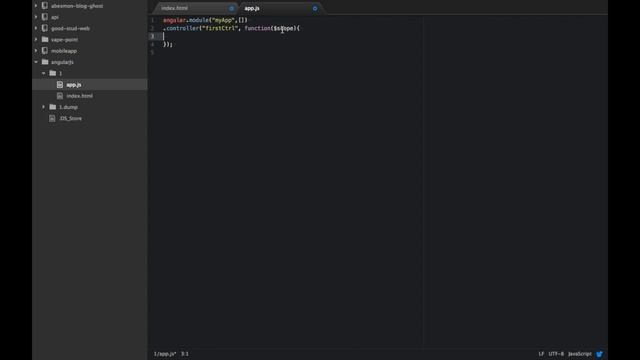
Task: Expand the 1.dump folder arrow
Action: [x=44, y=107]
